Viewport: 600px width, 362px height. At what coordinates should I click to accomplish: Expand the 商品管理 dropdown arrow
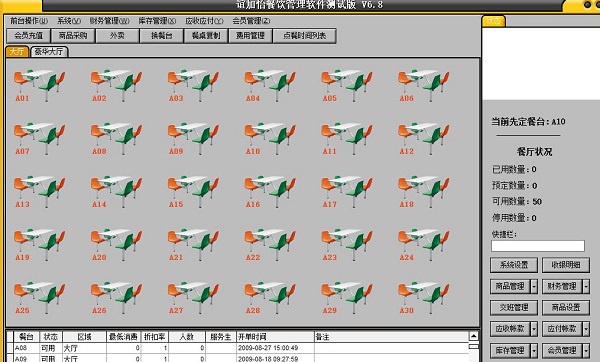[534, 286]
